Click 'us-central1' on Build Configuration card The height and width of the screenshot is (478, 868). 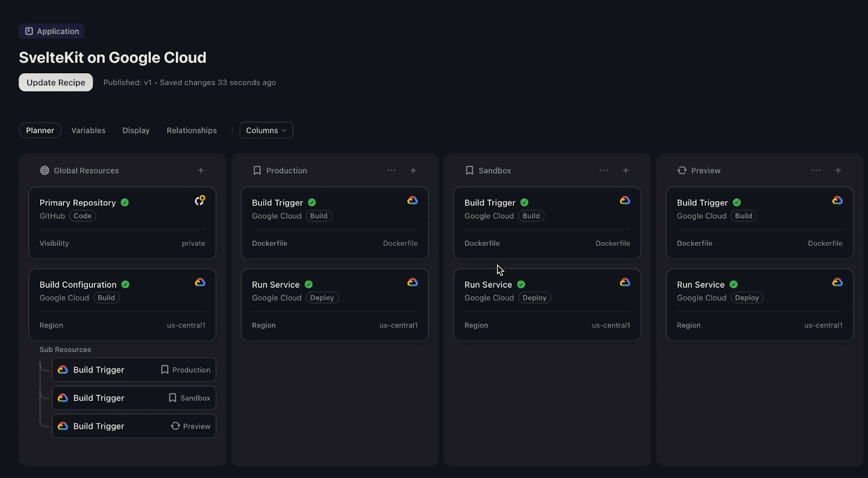click(186, 325)
